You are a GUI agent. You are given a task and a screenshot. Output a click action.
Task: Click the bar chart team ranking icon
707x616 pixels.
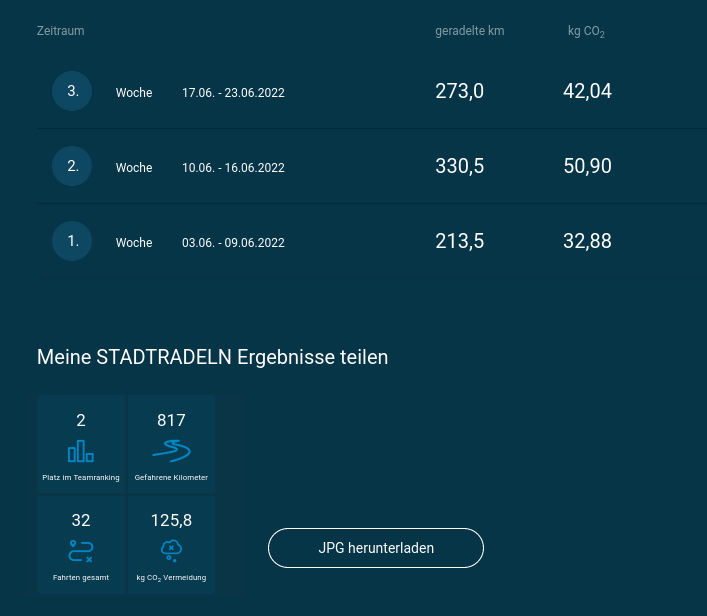[81, 451]
